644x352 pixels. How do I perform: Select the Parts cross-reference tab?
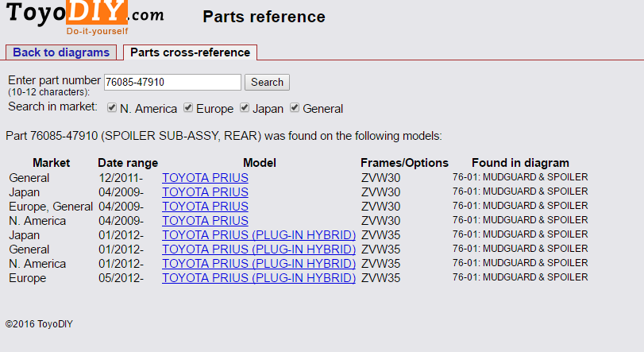pyautogui.click(x=190, y=52)
